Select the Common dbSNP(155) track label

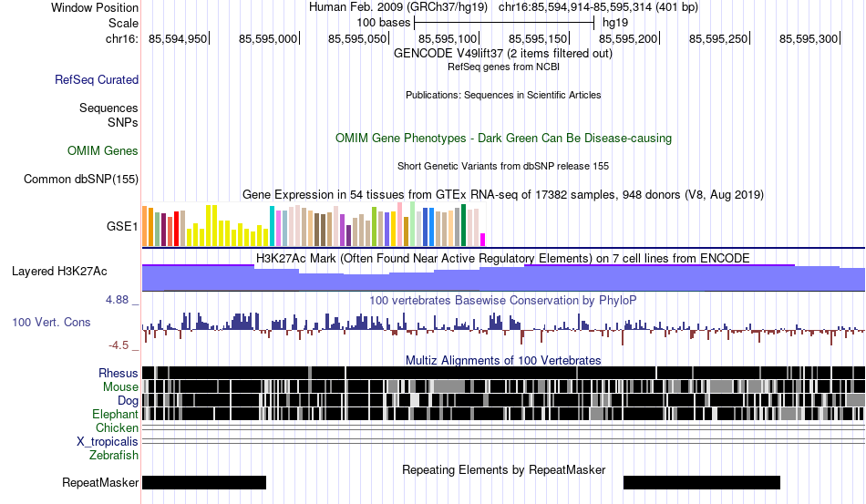click(81, 179)
